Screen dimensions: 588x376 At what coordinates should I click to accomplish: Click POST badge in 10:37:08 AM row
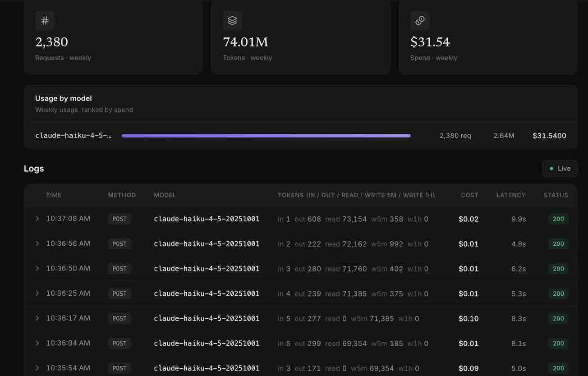pos(119,219)
